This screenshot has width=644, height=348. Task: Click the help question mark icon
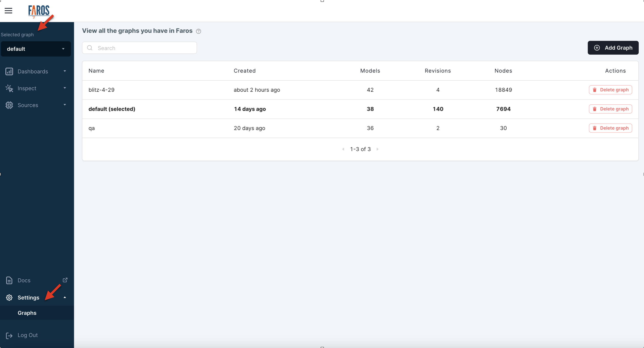point(198,31)
